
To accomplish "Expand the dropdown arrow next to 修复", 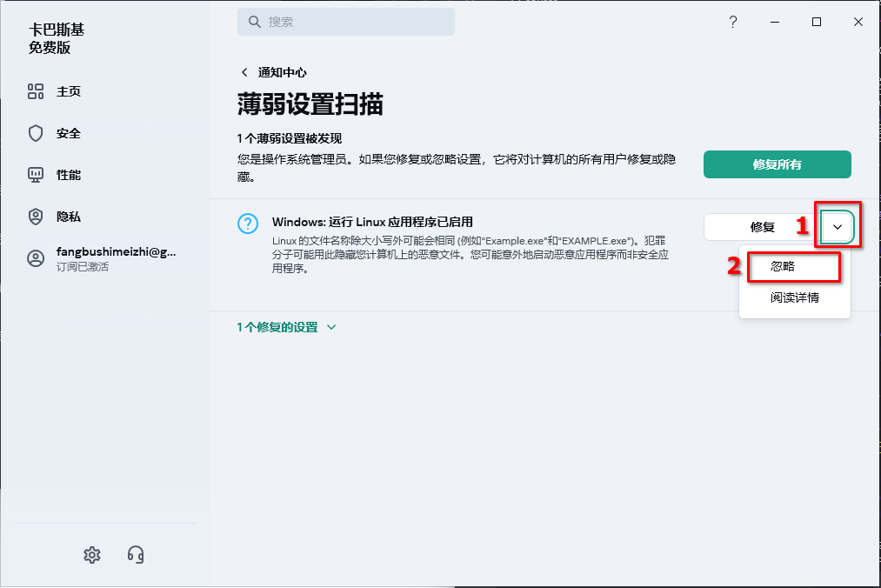I will tap(838, 227).
